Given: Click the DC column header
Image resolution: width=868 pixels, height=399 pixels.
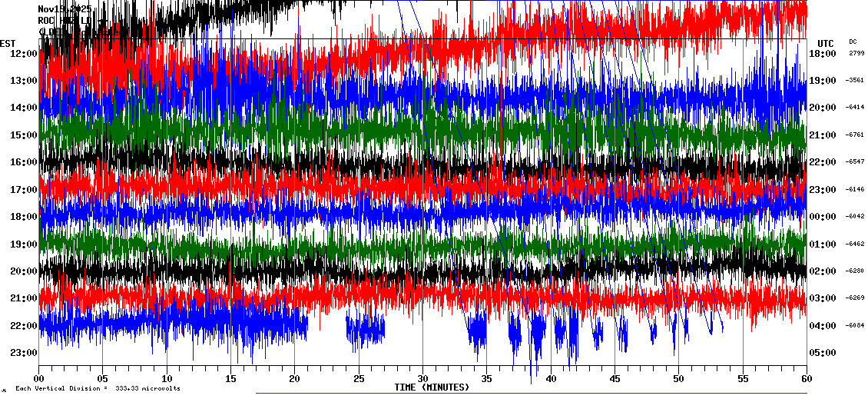Looking at the screenshot, I should pos(853,42).
